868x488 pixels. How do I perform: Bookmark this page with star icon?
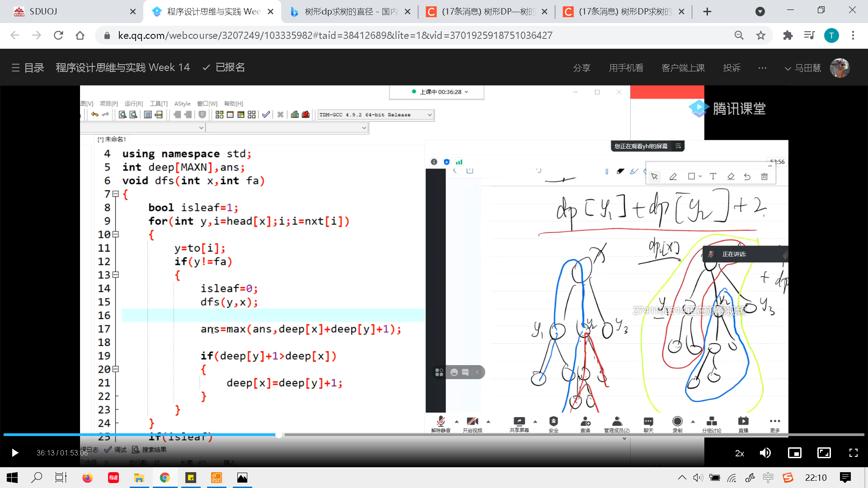click(x=761, y=35)
